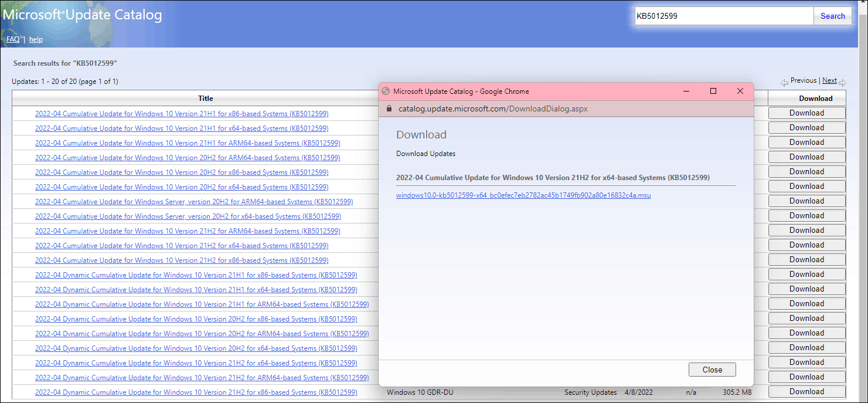Open 21H1 x64 Dynamic Cumulative Update link

tap(196, 290)
